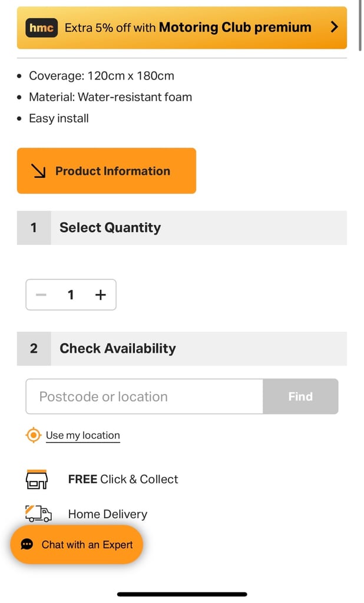Open the Motoring Club premium chevron arrow
Screen dimensions: 364x603
pos(335,27)
